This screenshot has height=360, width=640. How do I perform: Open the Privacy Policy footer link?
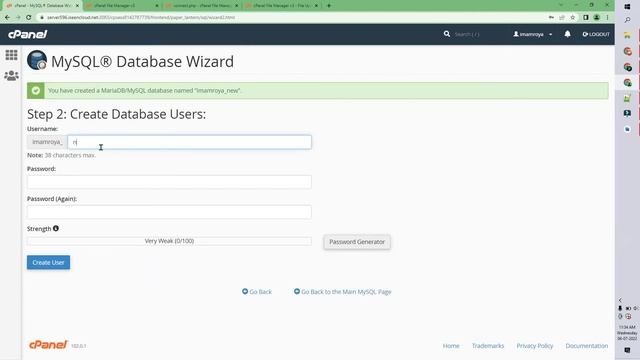535,346
